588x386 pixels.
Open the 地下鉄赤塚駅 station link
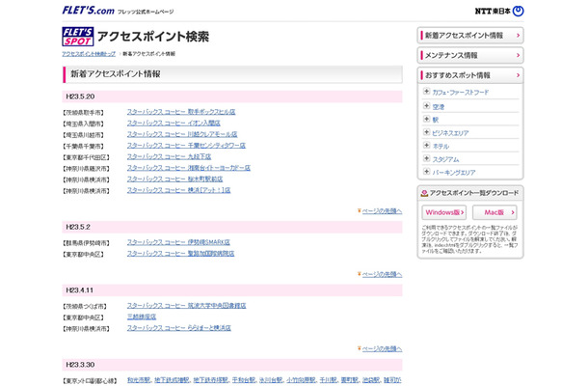pos(211,380)
